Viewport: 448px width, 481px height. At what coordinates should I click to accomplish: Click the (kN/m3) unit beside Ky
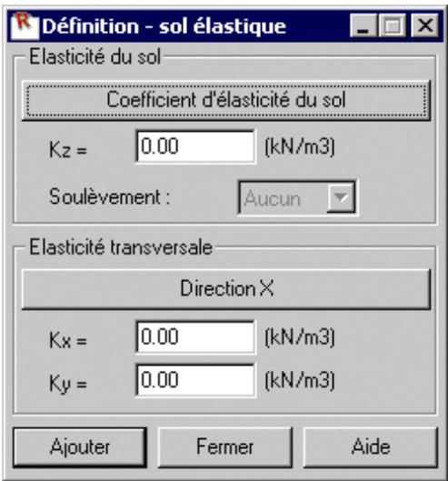(x=300, y=380)
